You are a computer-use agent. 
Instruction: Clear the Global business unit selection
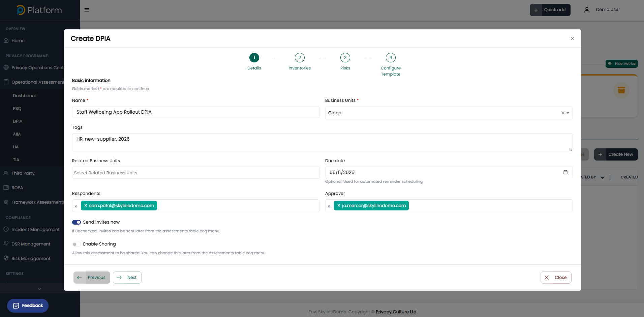(x=562, y=113)
